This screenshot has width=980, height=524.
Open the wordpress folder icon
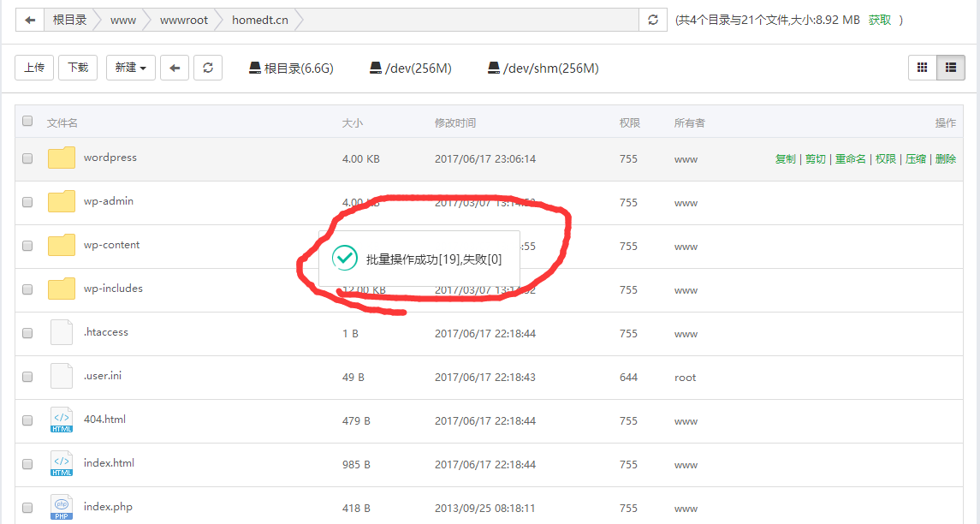[62, 158]
